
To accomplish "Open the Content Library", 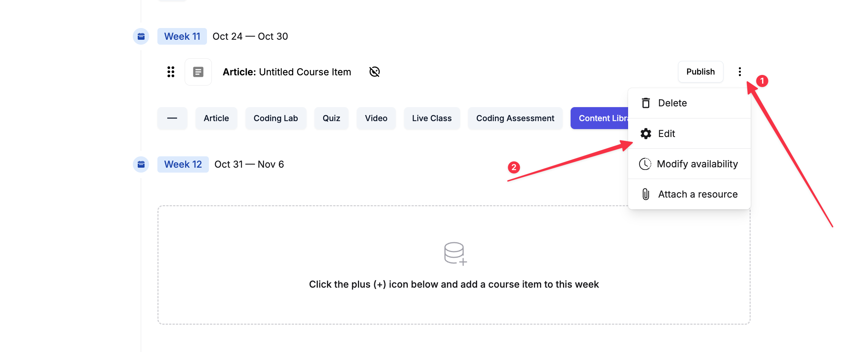I will [600, 118].
